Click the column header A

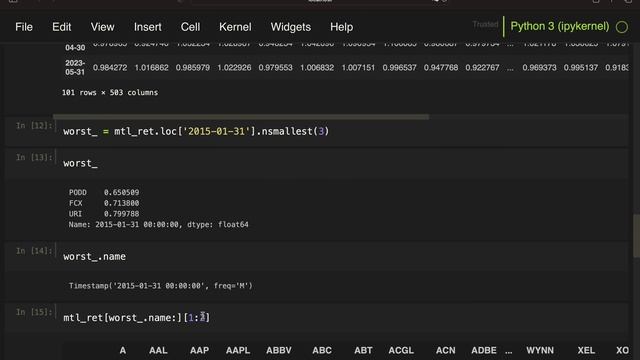pyautogui.click(x=123, y=351)
